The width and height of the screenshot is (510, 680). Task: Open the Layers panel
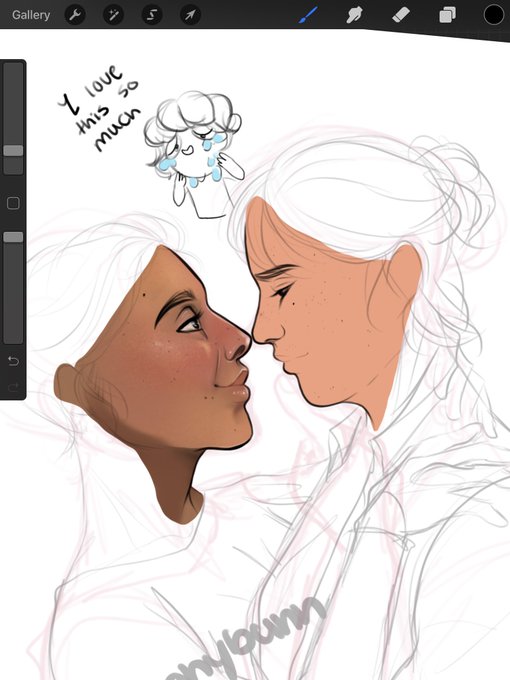tap(447, 15)
